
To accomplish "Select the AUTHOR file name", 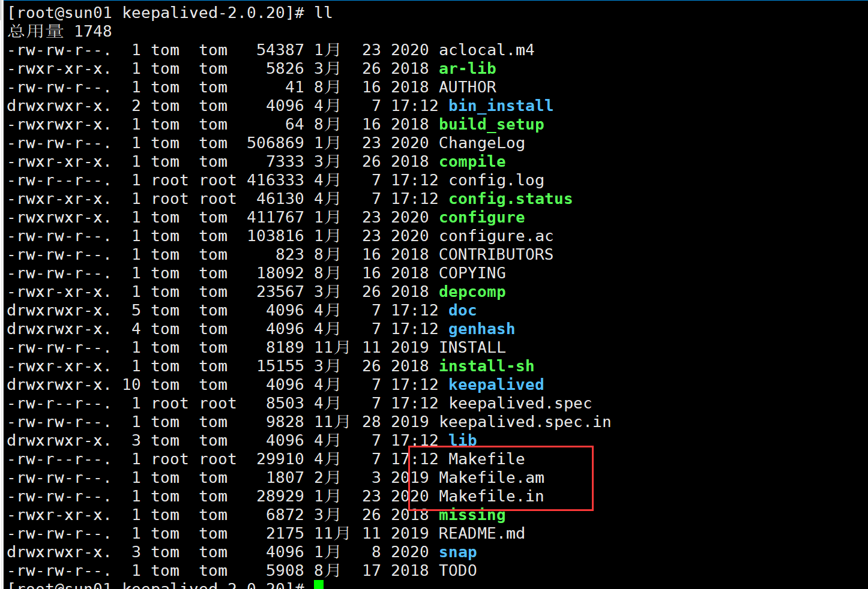I will (x=468, y=87).
